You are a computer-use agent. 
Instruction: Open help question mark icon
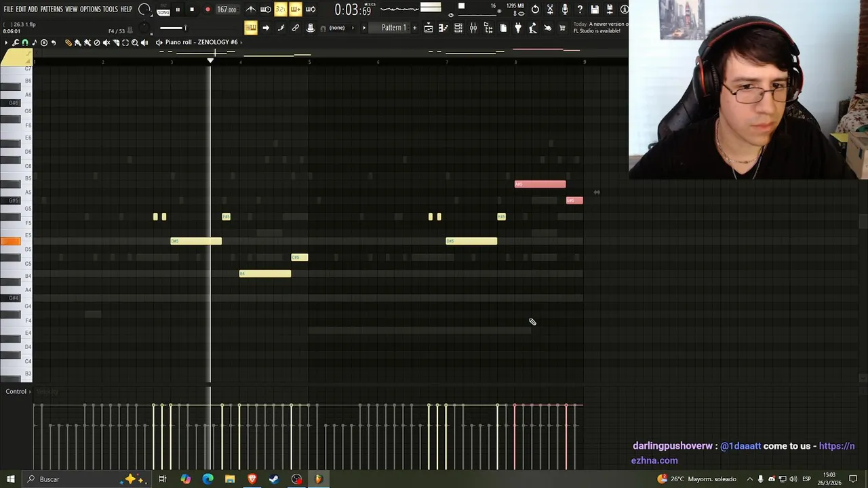coord(580,9)
